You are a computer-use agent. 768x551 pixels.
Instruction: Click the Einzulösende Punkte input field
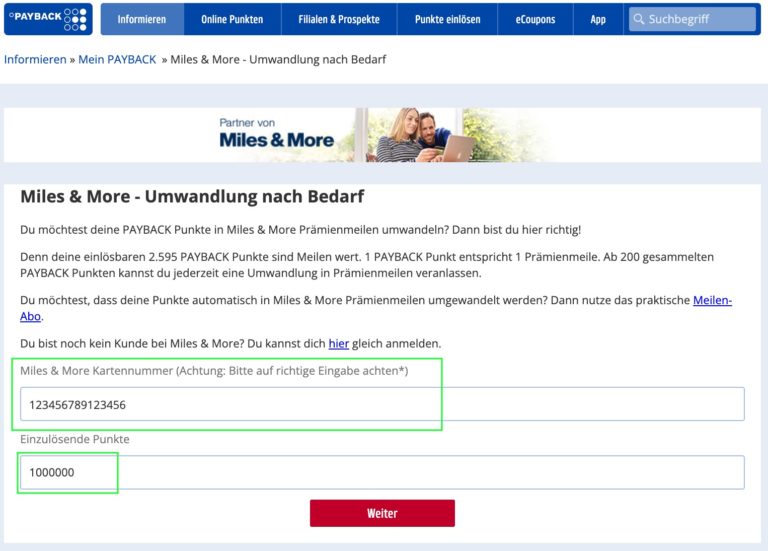tap(382, 472)
